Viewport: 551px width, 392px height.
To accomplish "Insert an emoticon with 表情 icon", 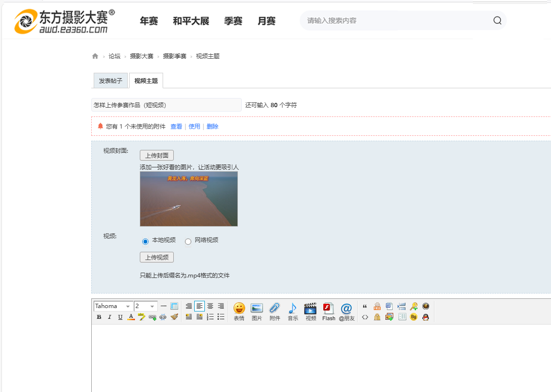I will point(239,311).
